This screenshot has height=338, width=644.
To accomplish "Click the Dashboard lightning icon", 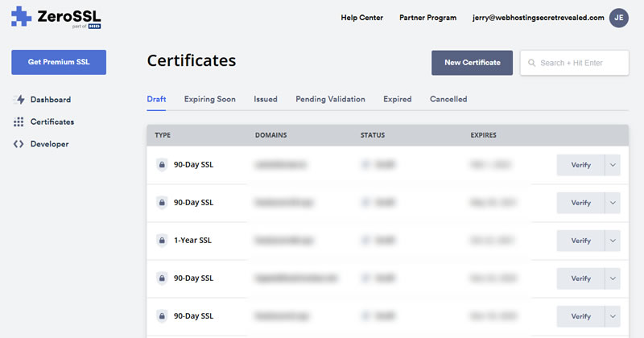I will pos(19,99).
